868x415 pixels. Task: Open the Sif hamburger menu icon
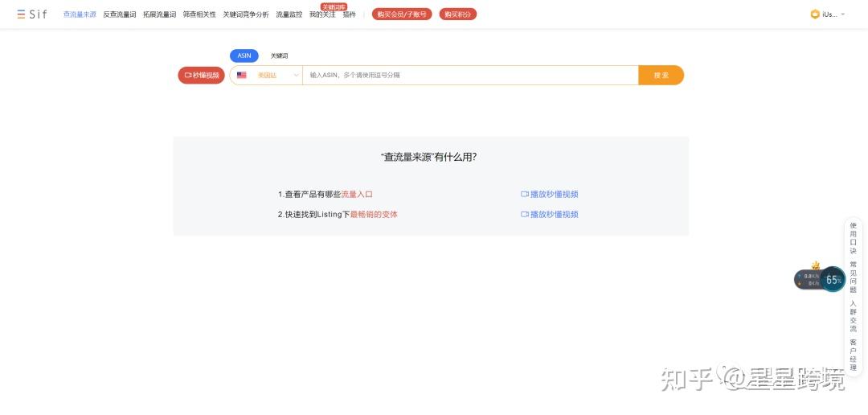[x=21, y=14]
